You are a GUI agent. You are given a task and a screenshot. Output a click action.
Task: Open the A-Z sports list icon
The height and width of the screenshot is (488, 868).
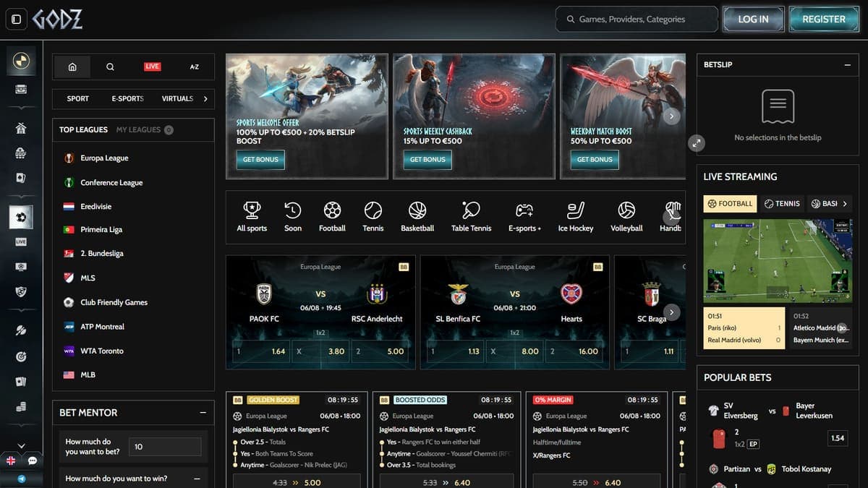(194, 67)
